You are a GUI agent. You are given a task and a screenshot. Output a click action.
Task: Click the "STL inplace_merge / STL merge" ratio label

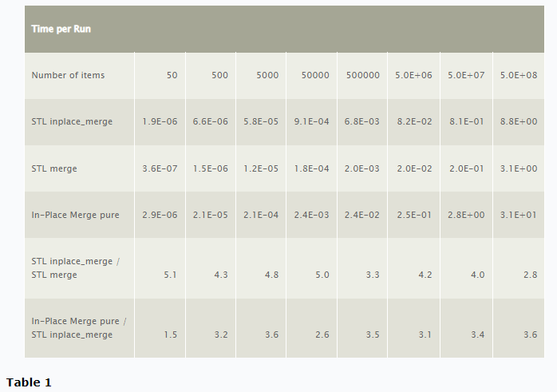78,267
